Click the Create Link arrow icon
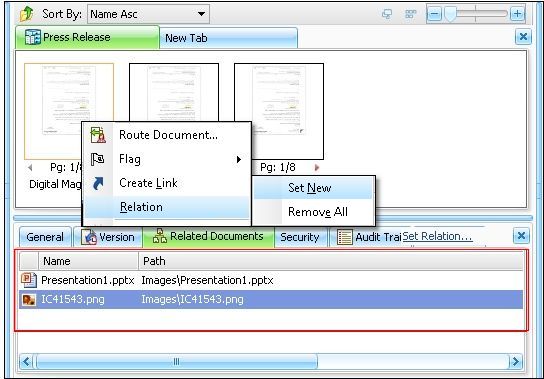 click(98, 183)
